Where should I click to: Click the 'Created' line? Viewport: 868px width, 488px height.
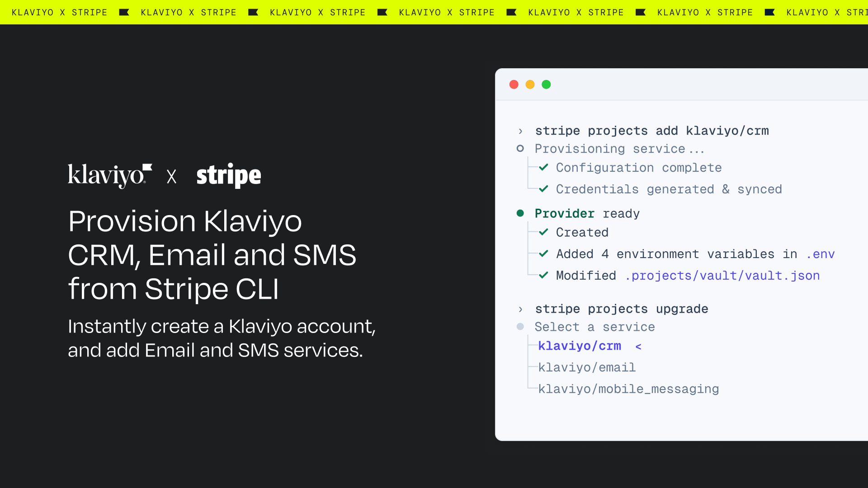coord(582,232)
